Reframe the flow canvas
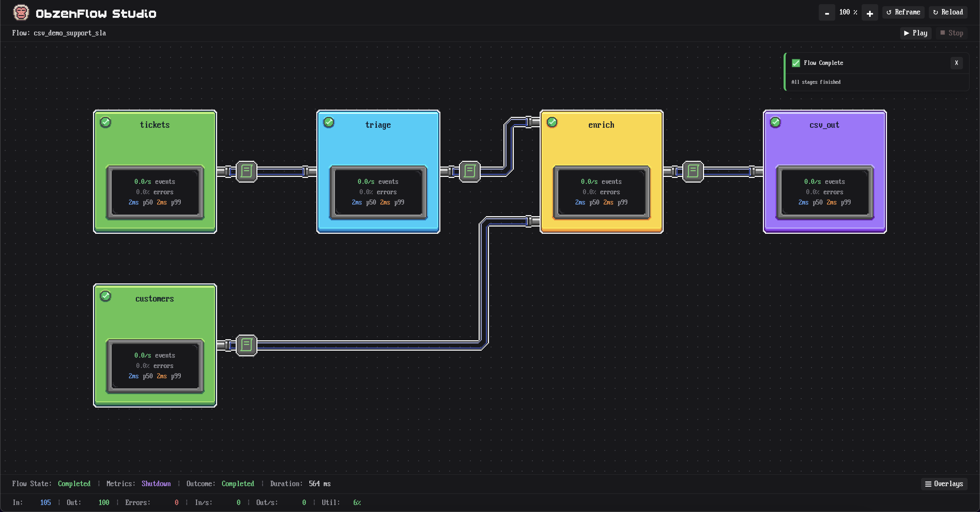 (x=903, y=12)
